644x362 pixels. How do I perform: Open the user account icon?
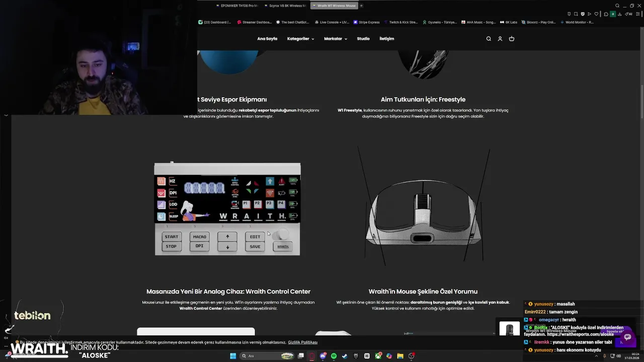point(500,39)
